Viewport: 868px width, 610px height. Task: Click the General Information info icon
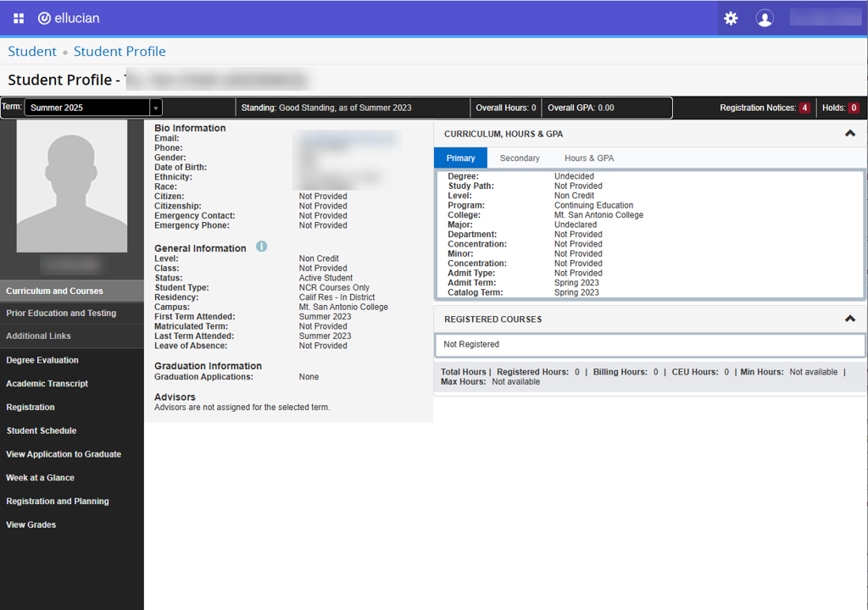click(261, 247)
